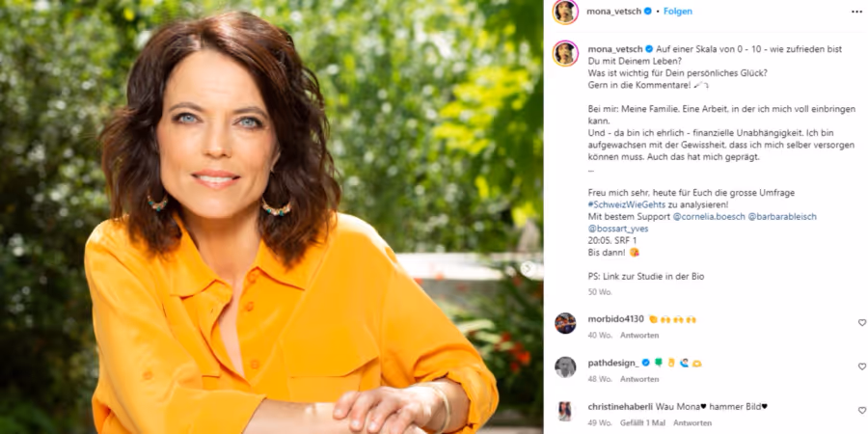Open mona_vetsch username in post header

click(614, 11)
